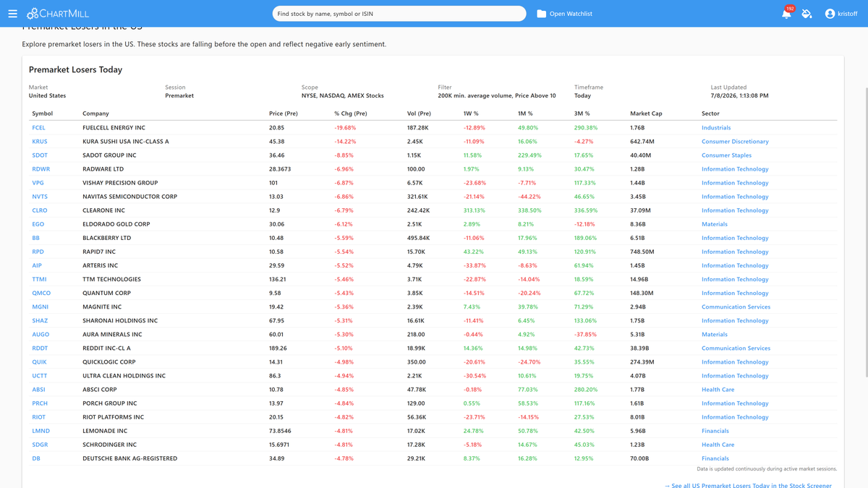Screen dimensions: 868x488
Task: Click the Premarket Losers Today heading
Action: [x=75, y=70]
